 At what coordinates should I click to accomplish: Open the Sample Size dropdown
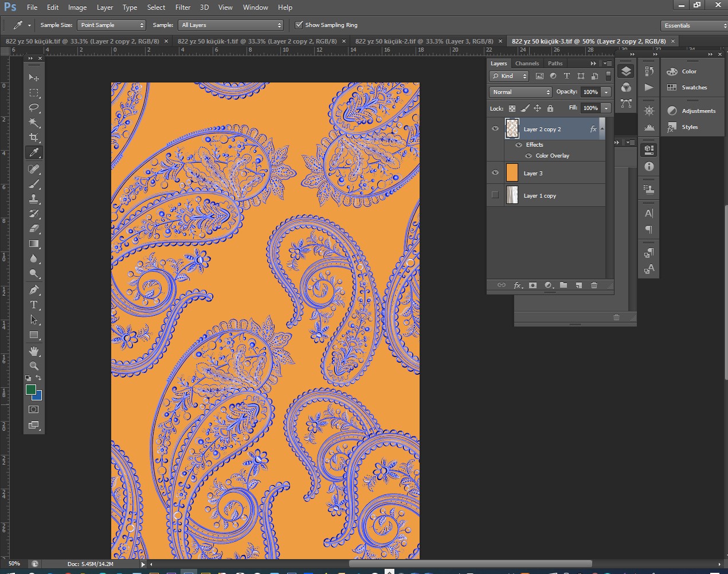(x=112, y=25)
